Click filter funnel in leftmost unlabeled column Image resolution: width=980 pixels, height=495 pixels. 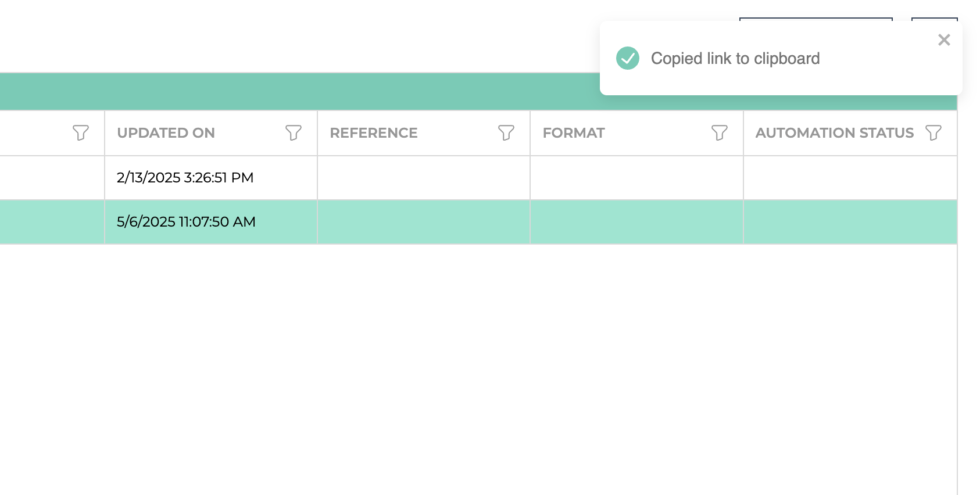click(x=81, y=133)
